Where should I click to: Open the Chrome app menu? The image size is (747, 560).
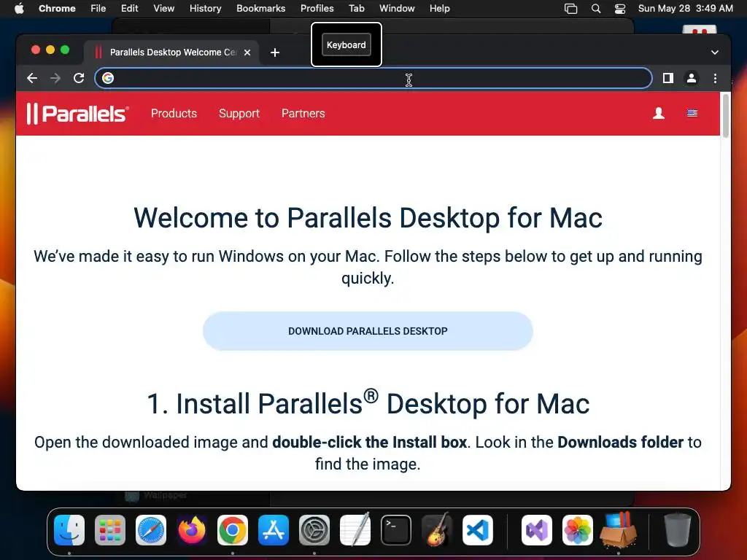coord(57,9)
